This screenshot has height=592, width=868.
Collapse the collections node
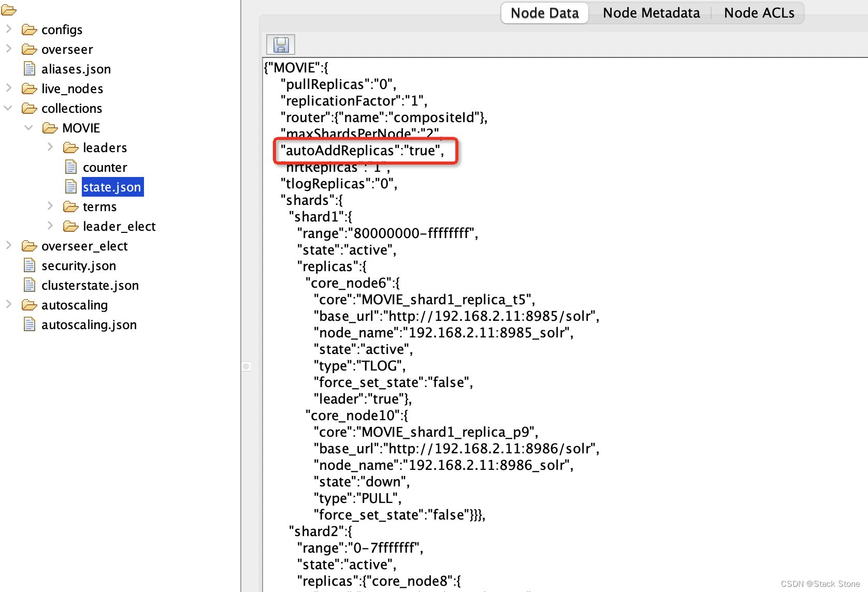tap(8, 108)
